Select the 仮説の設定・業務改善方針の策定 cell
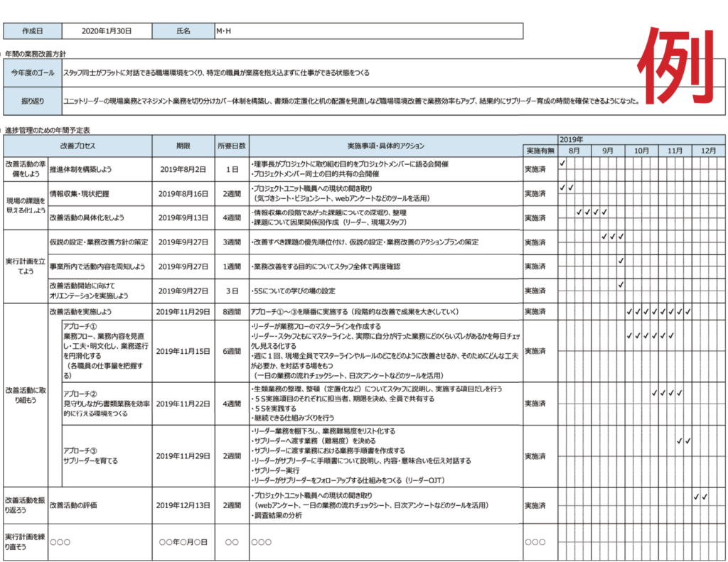 100,242
